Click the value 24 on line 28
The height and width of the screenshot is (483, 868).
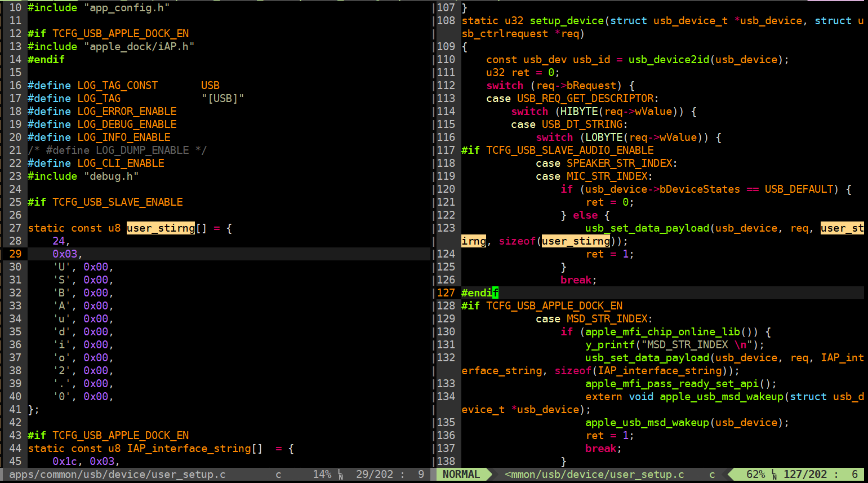pos(59,241)
